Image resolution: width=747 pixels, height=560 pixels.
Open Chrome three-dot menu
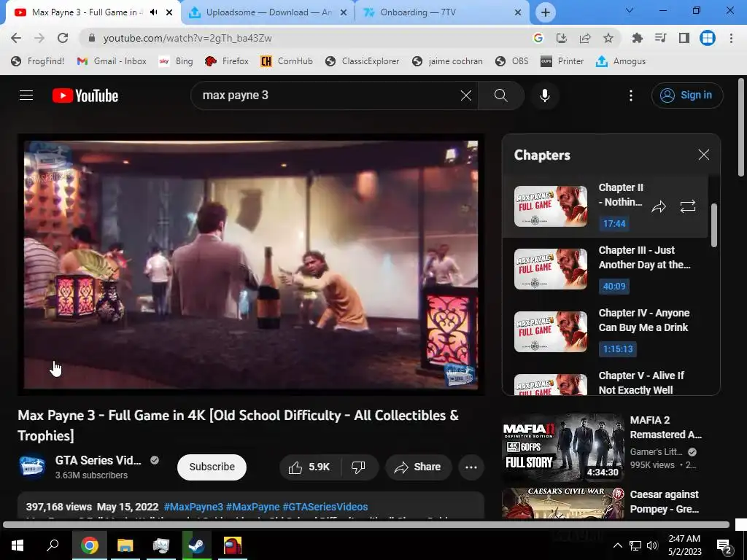point(731,38)
